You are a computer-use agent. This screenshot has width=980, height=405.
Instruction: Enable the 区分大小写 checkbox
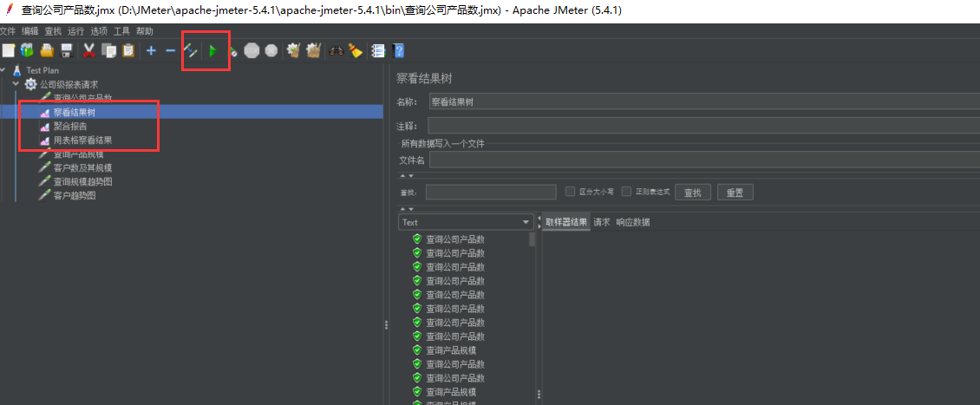(571, 192)
